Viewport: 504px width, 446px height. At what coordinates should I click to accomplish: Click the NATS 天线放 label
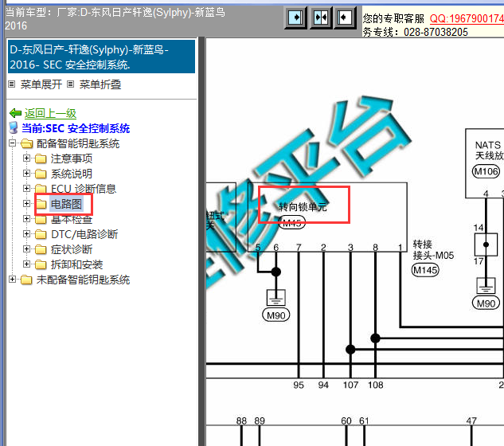coord(489,151)
